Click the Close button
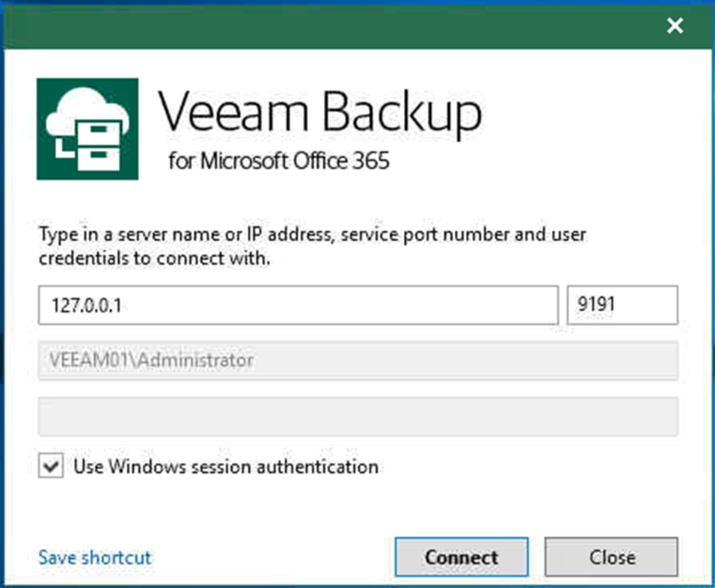This screenshot has width=715, height=588. [612, 557]
